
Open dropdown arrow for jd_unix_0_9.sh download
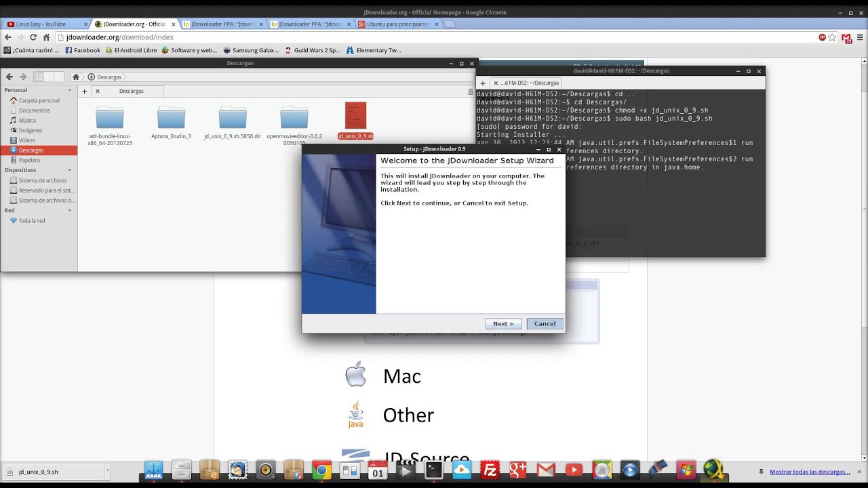[x=107, y=472]
